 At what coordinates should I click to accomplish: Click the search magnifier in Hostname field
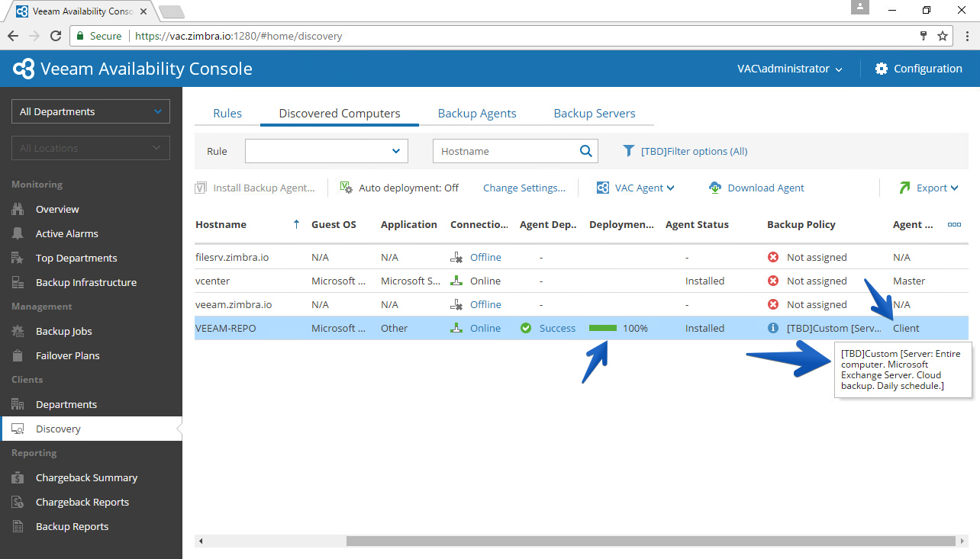point(586,151)
